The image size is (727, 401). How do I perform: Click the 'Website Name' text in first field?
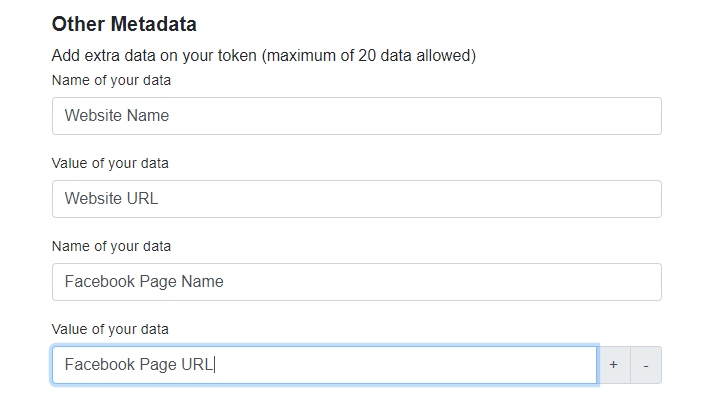(117, 116)
